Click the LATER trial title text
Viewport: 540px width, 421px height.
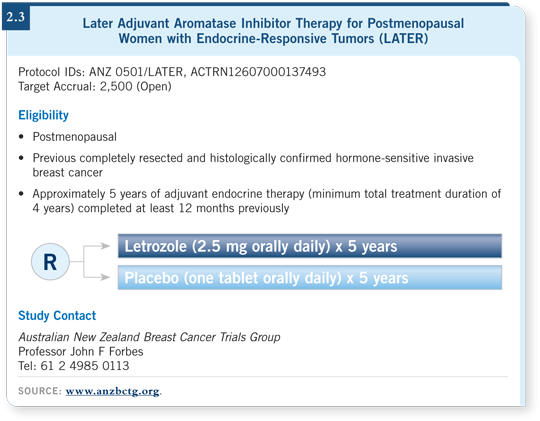pyautogui.click(x=273, y=31)
